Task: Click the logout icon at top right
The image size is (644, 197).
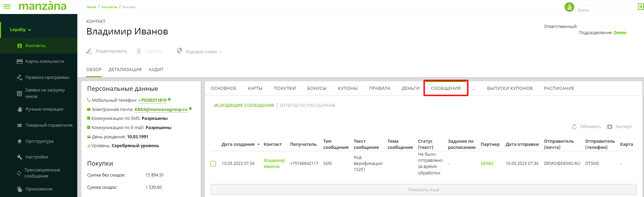Action: click(640, 7)
